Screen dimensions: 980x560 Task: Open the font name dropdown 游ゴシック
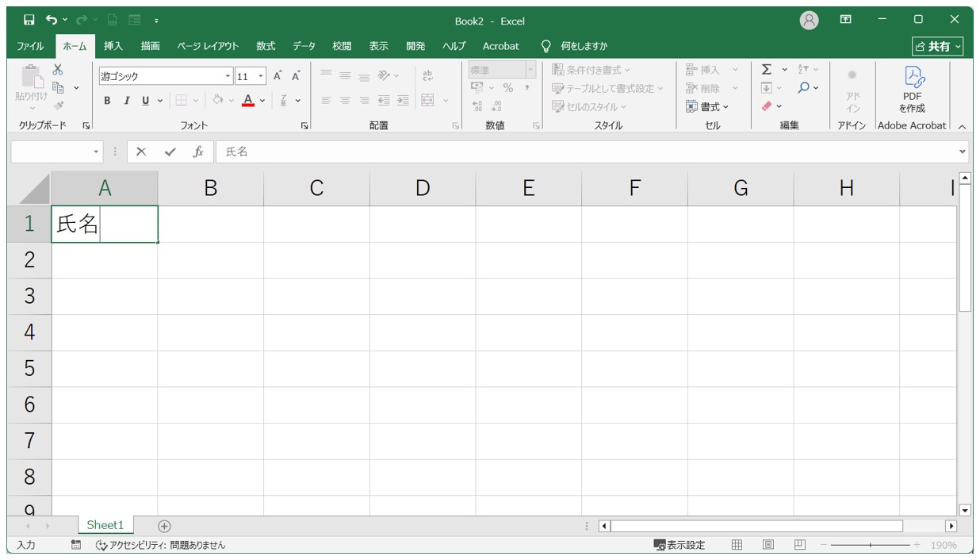point(228,77)
